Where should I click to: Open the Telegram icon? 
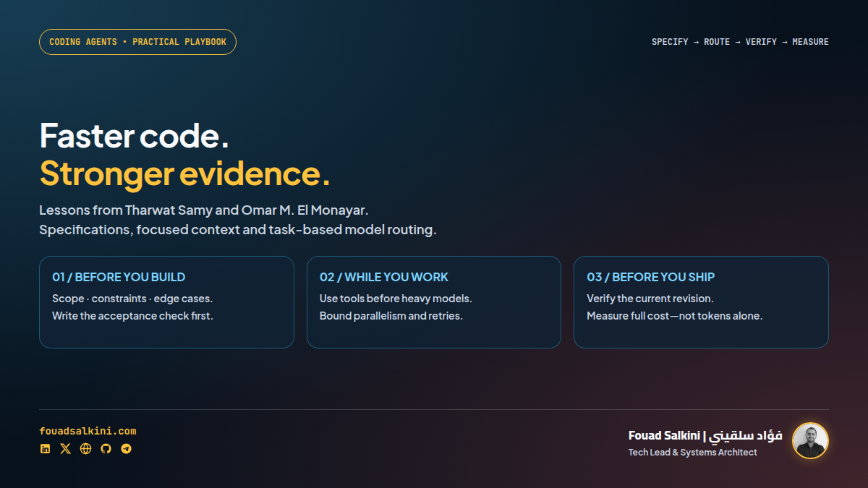point(127,449)
